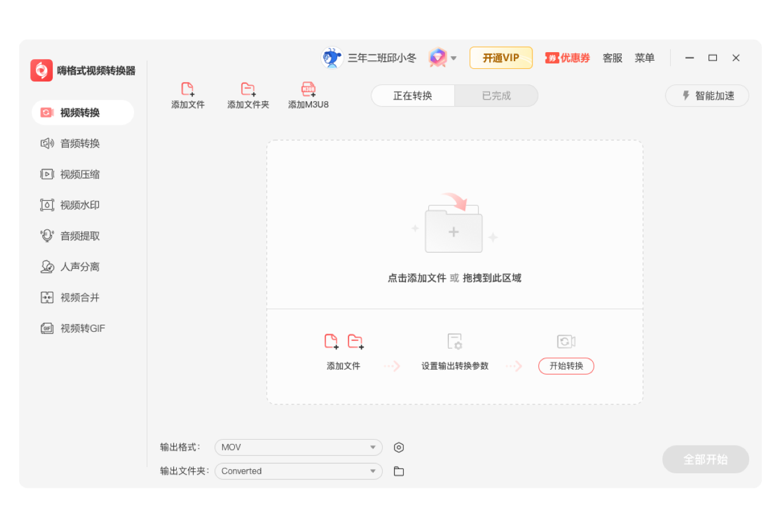Expand the Converted output folder dropdown
The height and width of the screenshot is (532, 781).
click(298, 471)
